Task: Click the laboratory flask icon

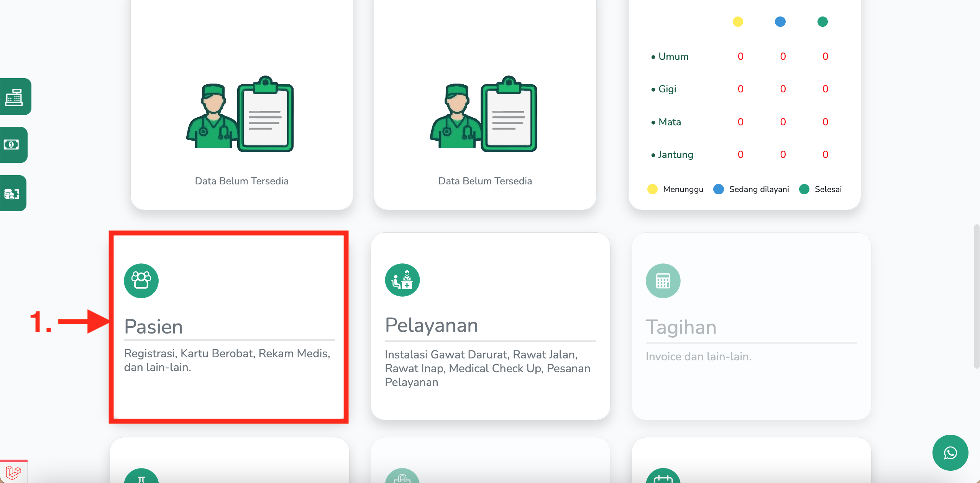Action: 141,478
